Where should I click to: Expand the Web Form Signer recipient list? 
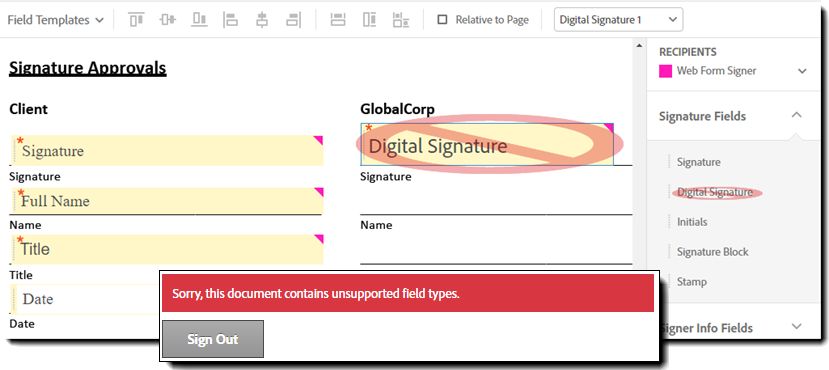coord(802,71)
